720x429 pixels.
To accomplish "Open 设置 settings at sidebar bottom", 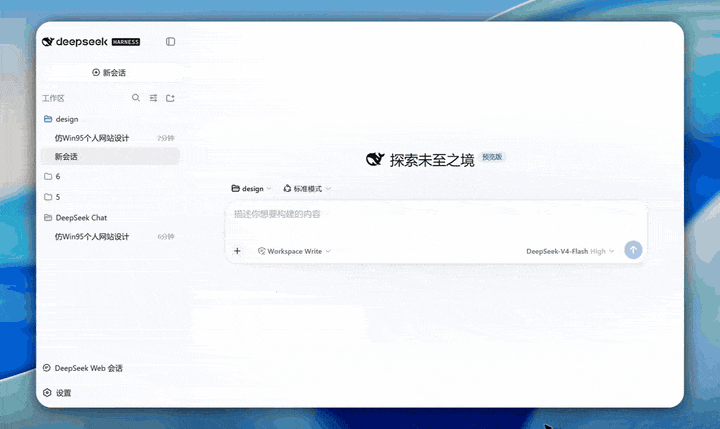I will [x=57, y=393].
